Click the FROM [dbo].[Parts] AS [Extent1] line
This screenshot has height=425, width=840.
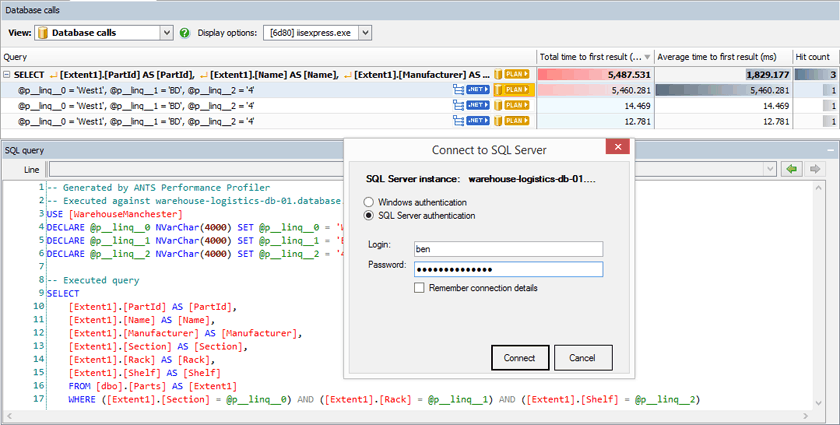coord(153,386)
